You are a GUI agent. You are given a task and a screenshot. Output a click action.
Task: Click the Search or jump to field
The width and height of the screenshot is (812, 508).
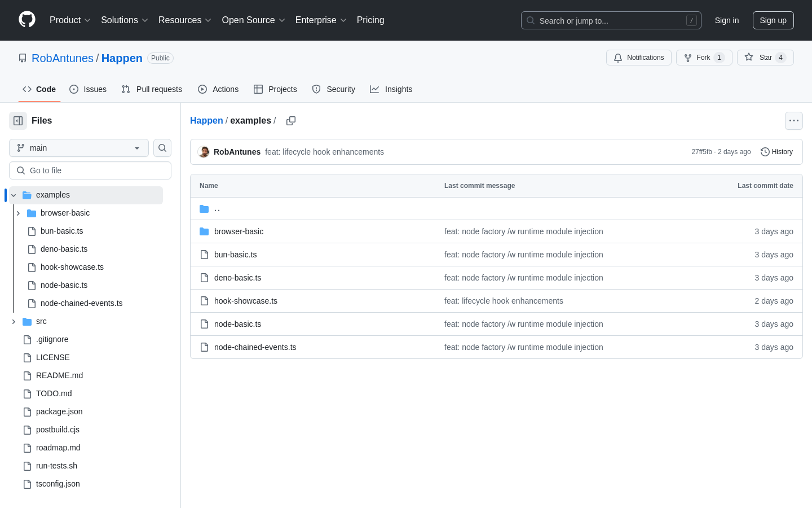tap(611, 20)
